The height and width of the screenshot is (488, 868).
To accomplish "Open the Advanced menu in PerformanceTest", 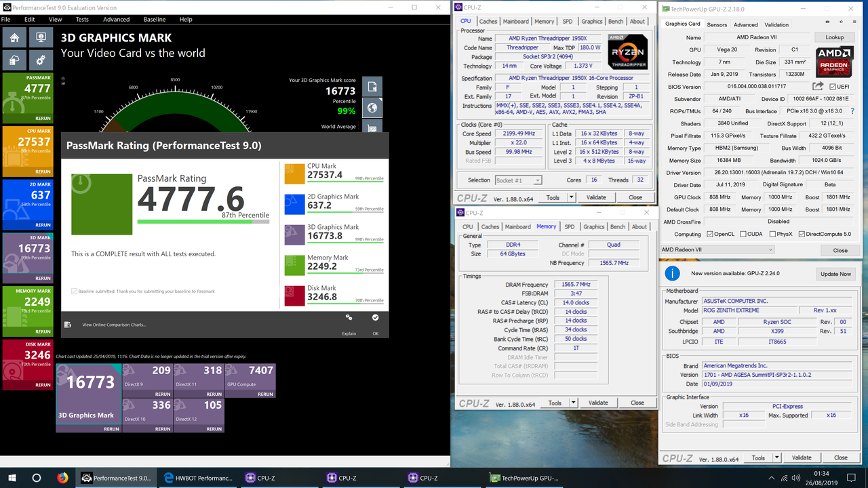I will (117, 20).
